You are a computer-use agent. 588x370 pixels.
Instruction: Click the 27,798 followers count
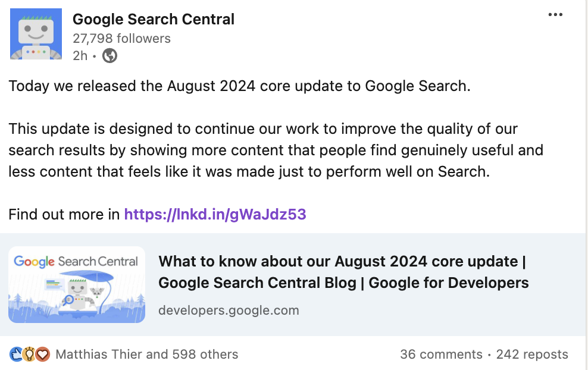121,38
